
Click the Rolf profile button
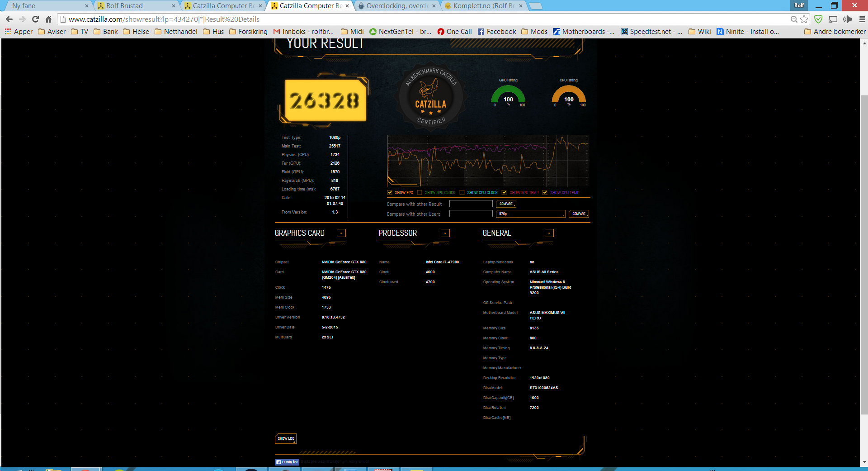tap(799, 5)
